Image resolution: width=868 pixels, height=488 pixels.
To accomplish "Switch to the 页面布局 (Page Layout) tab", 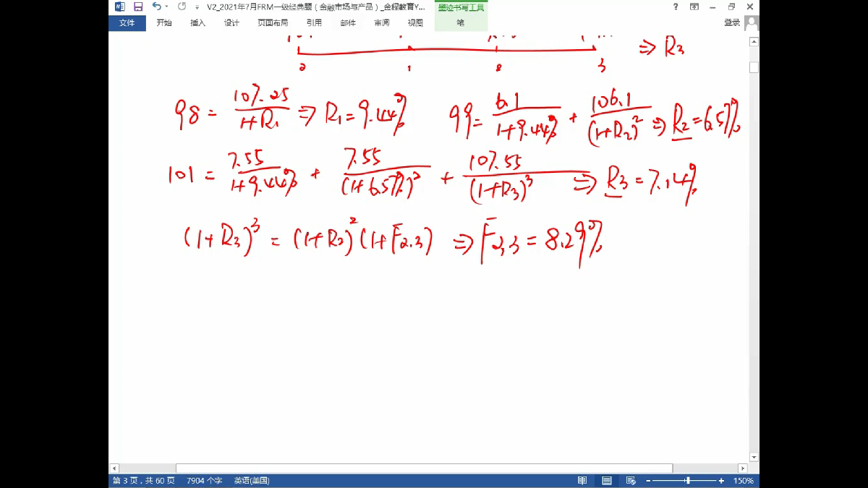I will click(273, 23).
